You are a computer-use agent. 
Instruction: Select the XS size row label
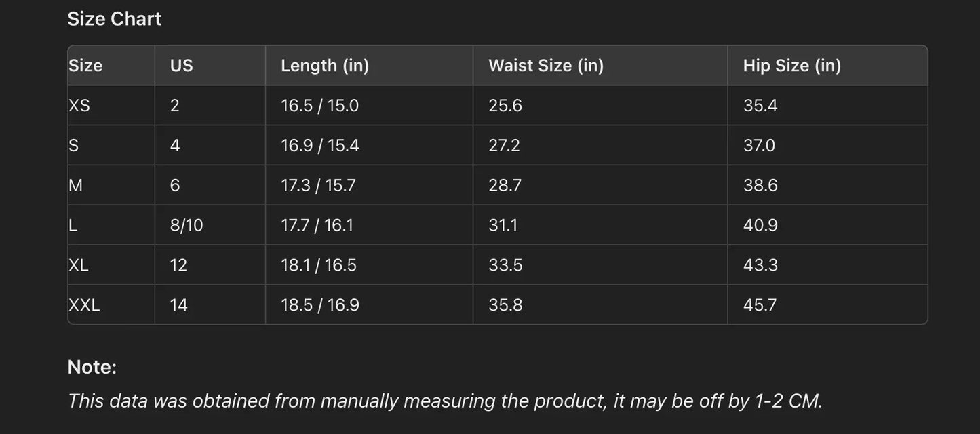tap(79, 106)
